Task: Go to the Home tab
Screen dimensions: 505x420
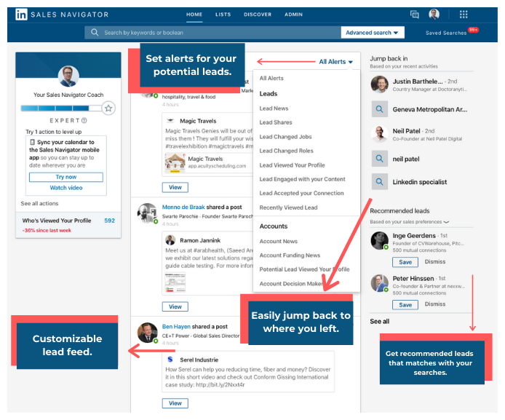Action: point(194,15)
